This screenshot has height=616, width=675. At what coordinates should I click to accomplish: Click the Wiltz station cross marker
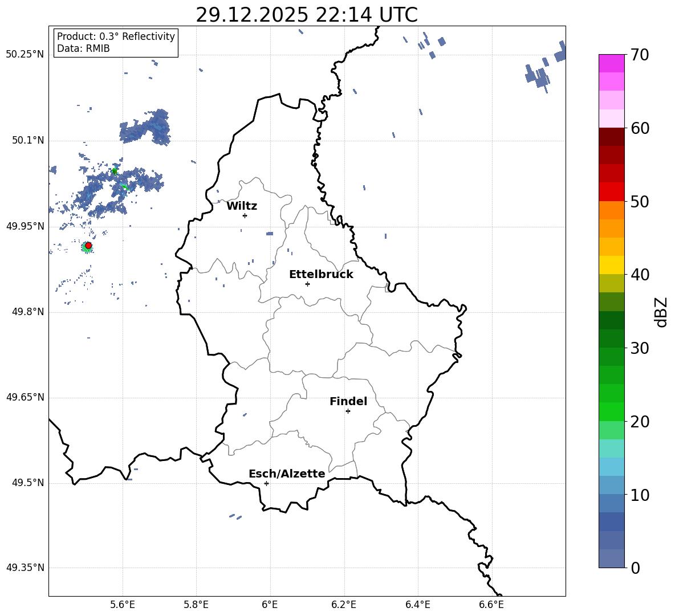(245, 215)
